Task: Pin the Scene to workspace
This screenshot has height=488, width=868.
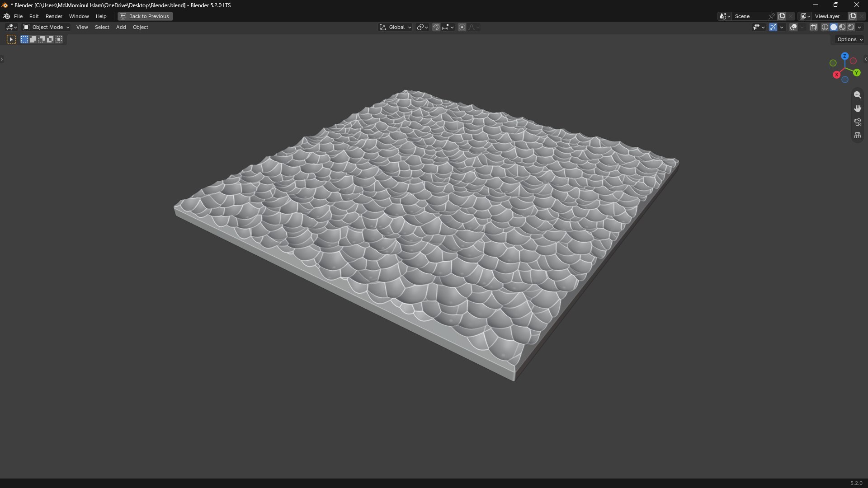Action: 772,16
